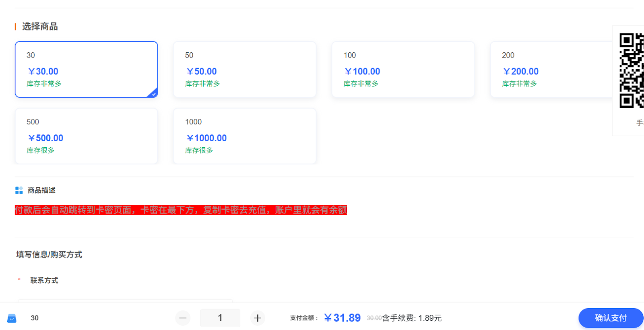The height and width of the screenshot is (330, 644).
Task: Click the QR code image
Action: pos(632,71)
